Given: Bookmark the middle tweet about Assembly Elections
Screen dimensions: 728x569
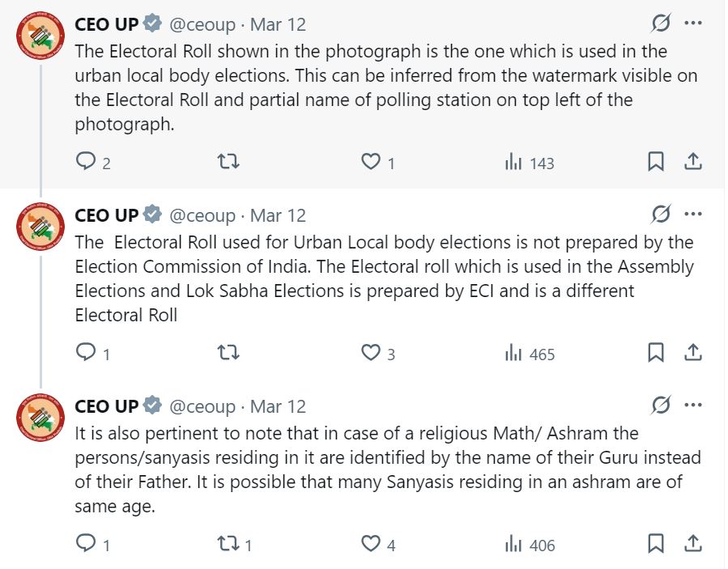Looking at the screenshot, I should pos(656,352).
